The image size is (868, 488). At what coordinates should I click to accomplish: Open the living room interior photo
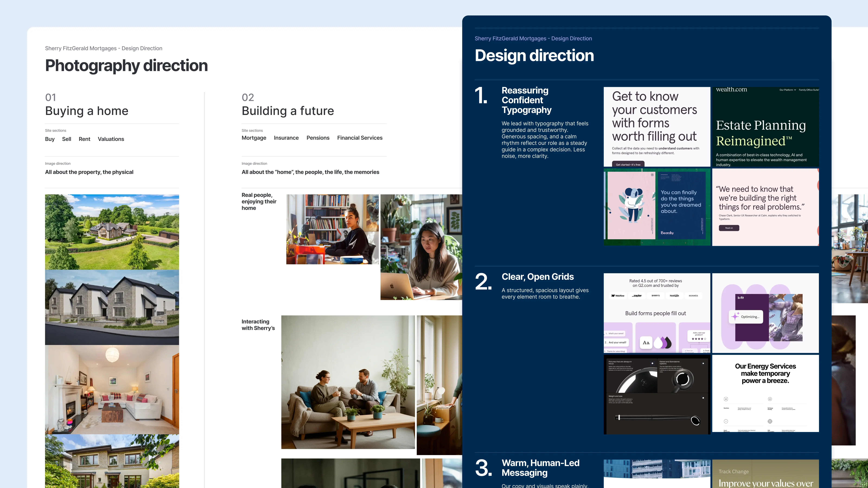coord(112,389)
